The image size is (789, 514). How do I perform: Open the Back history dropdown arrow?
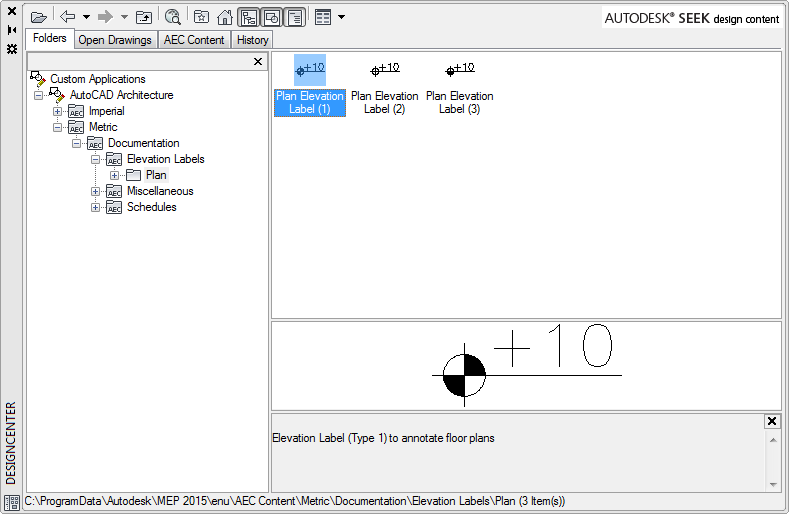(x=87, y=17)
